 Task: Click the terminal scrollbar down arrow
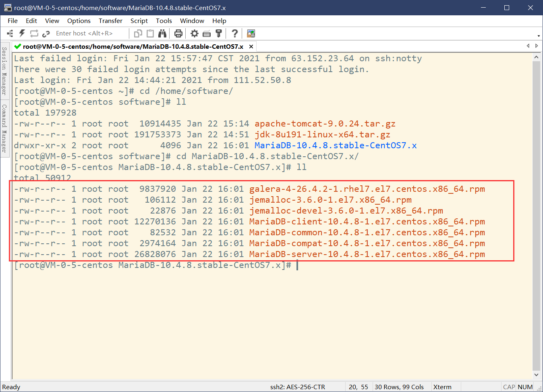click(536, 374)
